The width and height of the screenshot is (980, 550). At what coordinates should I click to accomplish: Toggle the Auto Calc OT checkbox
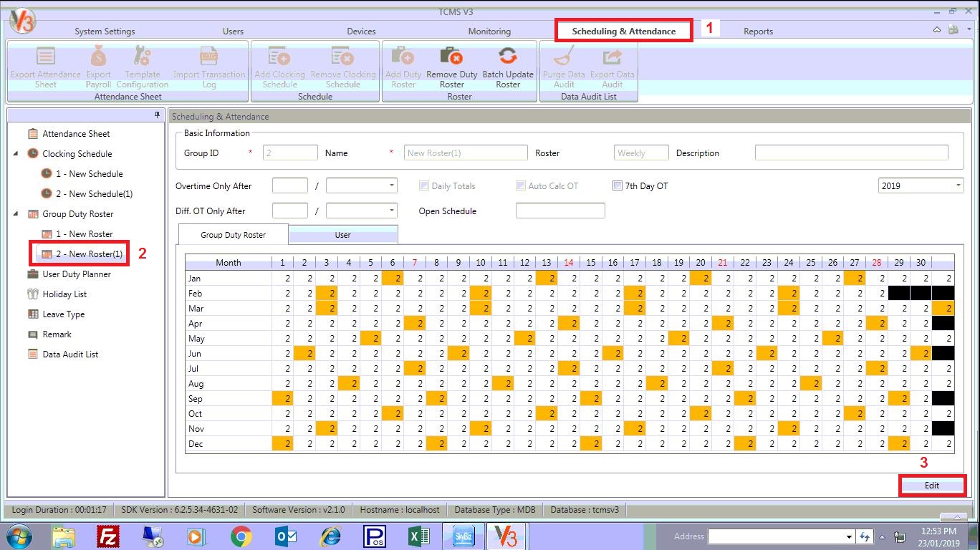(521, 186)
